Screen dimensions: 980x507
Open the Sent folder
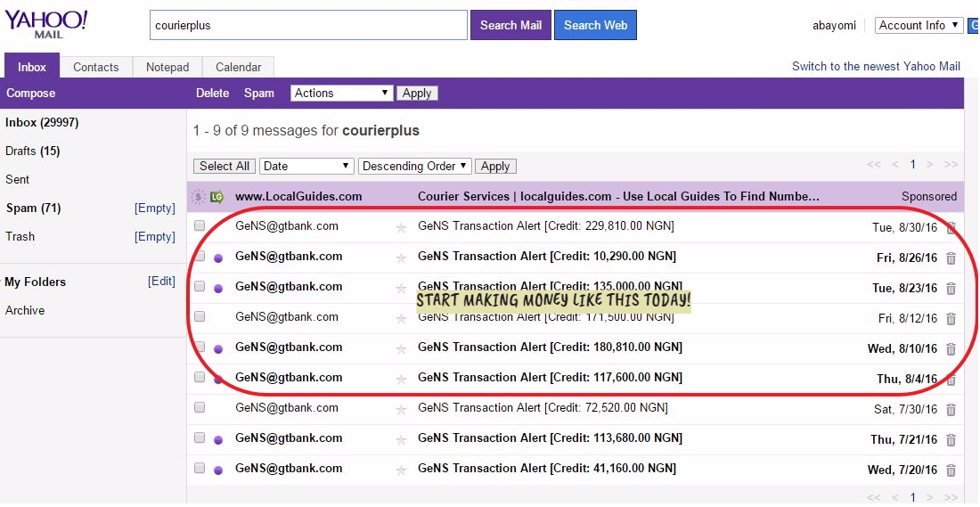point(17,179)
